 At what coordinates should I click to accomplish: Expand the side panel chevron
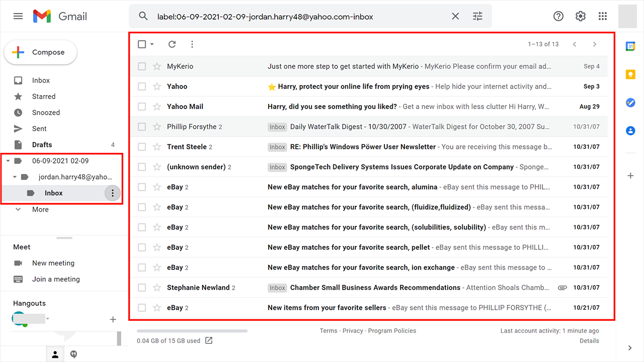click(x=630, y=348)
